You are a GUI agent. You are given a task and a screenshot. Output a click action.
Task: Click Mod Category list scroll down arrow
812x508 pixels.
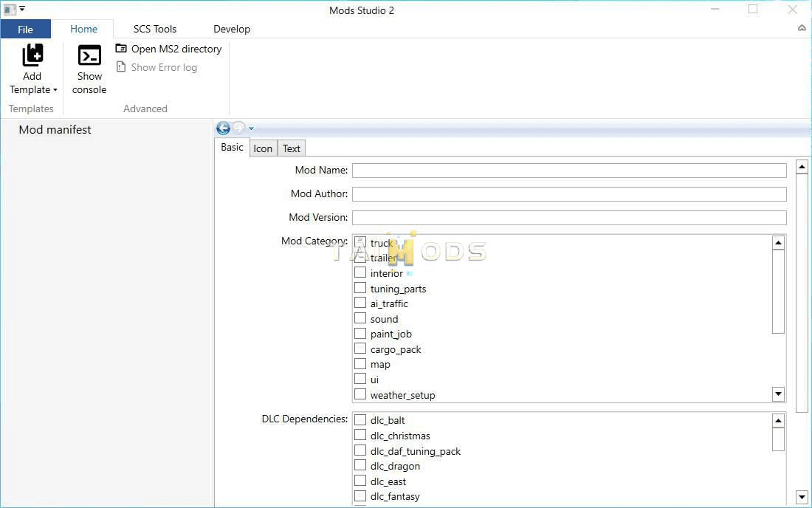(778, 394)
